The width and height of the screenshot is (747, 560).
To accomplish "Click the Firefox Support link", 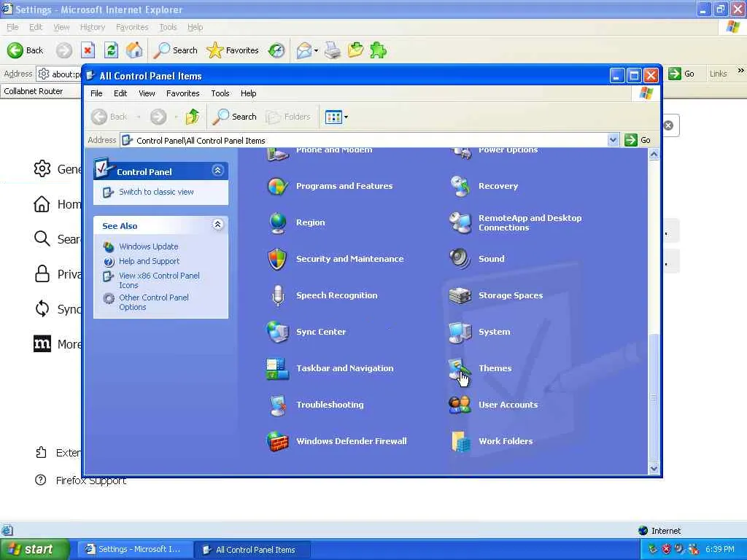I will click(x=91, y=481).
